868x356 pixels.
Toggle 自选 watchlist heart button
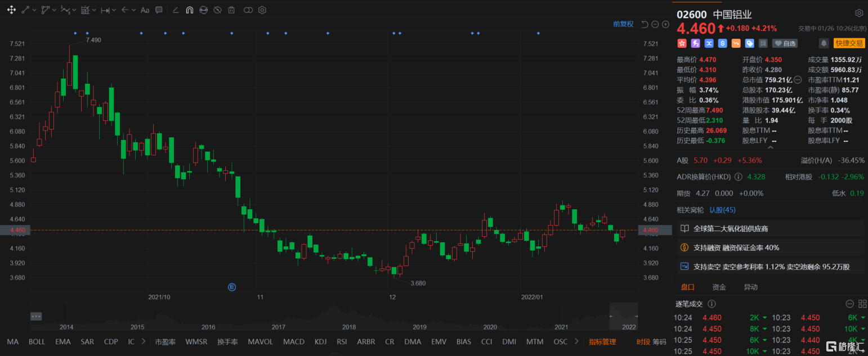point(785,43)
